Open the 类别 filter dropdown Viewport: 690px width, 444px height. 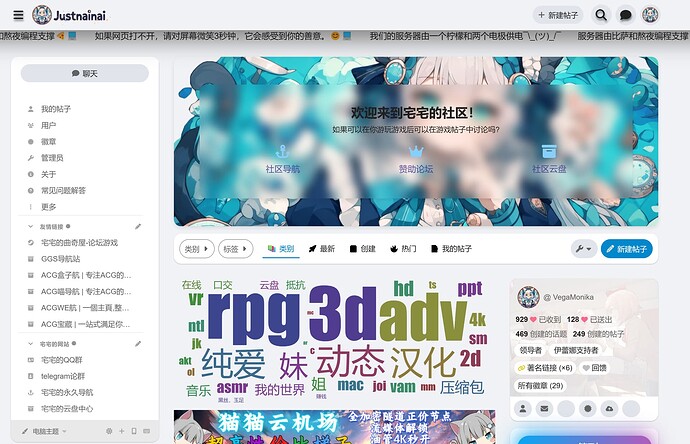197,249
